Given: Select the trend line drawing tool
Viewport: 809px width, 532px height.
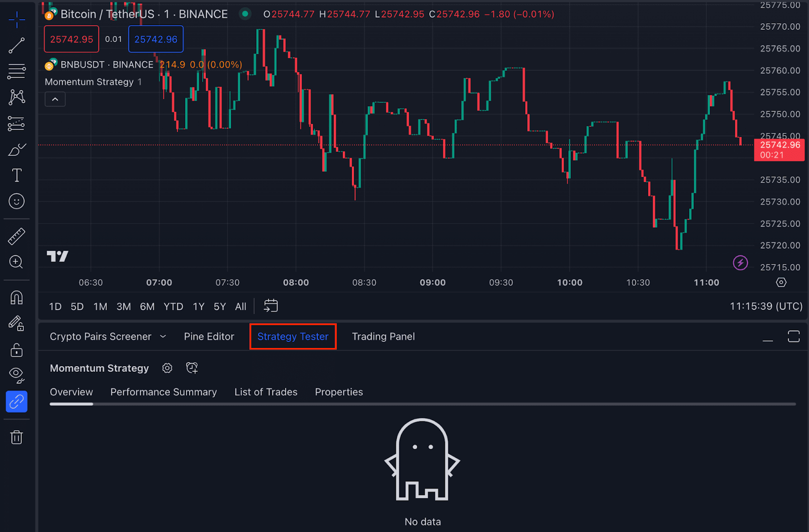Looking at the screenshot, I should coord(17,46).
